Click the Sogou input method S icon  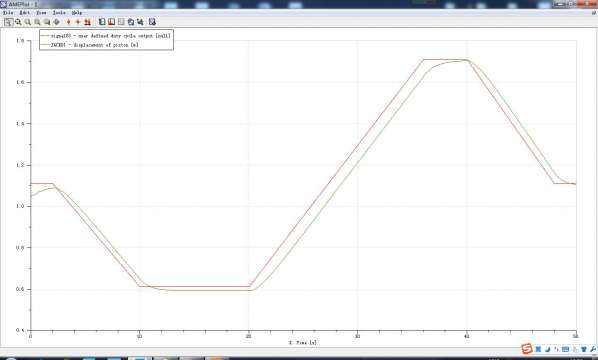pyautogui.click(x=527, y=349)
